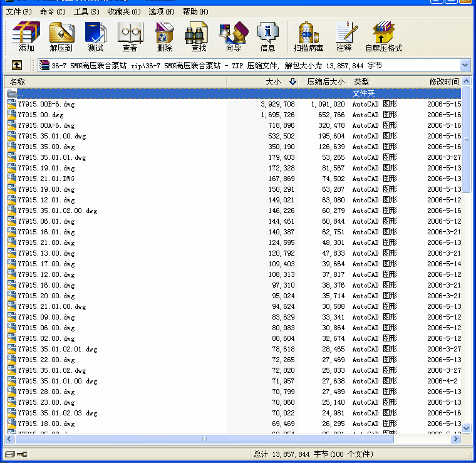
Task: Click the 添加 (Add) toolbar icon
Action: coord(26,36)
